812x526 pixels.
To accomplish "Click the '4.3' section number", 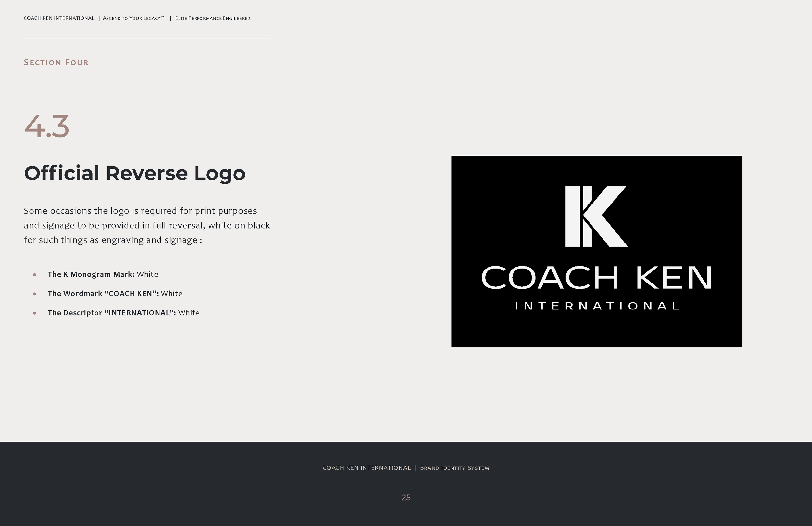I will pyautogui.click(x=47, y=126).
